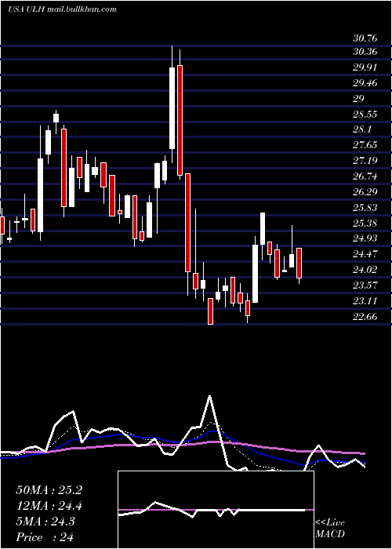The image size is (392, 549).
Task: Select the 28.55 price axis label
Action: coord(365,115)
